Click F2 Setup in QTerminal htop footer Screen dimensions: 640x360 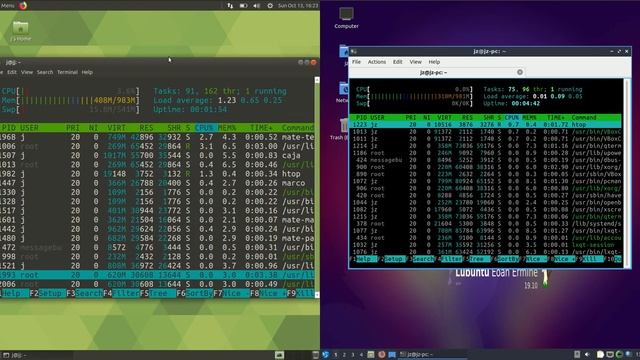pyautogui.click(x=393, y=259)
